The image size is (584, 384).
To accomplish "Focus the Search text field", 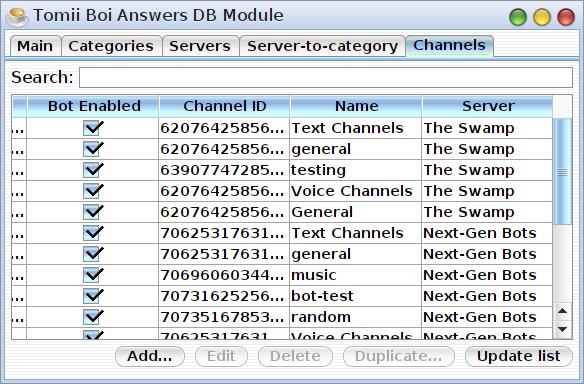I will pyautogui.click(x=326, y=77).
